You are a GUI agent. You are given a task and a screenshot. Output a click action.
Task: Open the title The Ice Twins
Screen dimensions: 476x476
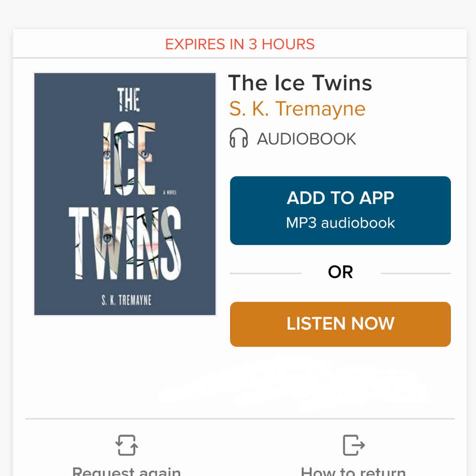300,83
